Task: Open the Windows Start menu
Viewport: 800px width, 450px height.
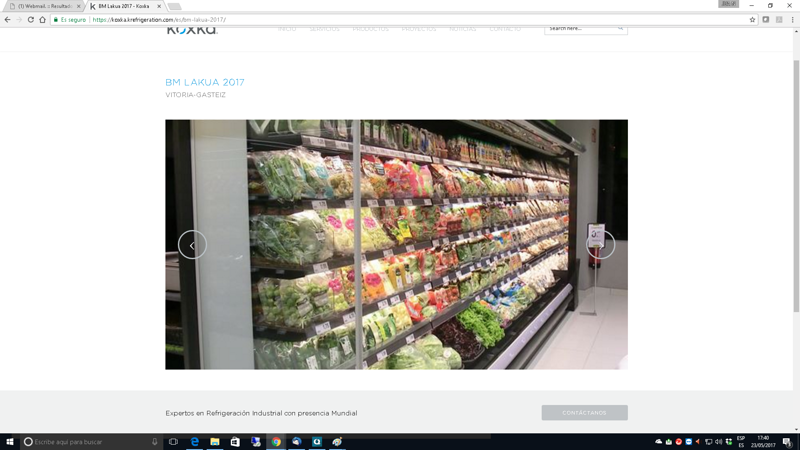Action: [9, 441]
